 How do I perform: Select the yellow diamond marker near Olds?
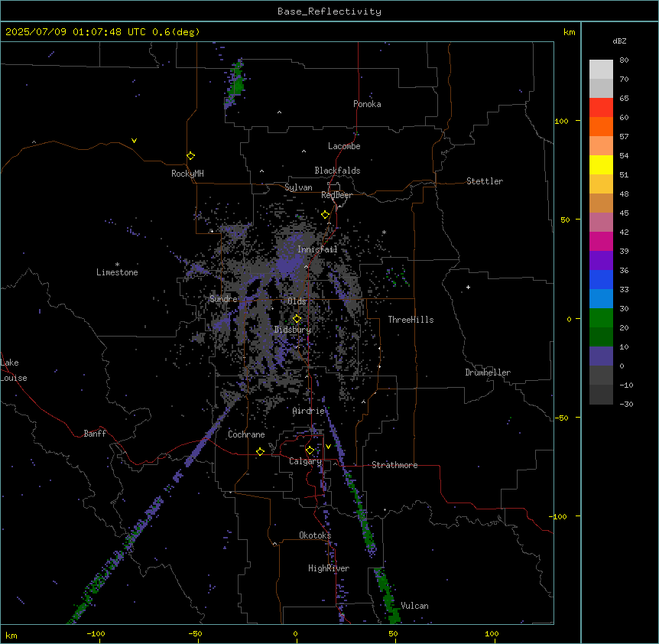[297, 319]
